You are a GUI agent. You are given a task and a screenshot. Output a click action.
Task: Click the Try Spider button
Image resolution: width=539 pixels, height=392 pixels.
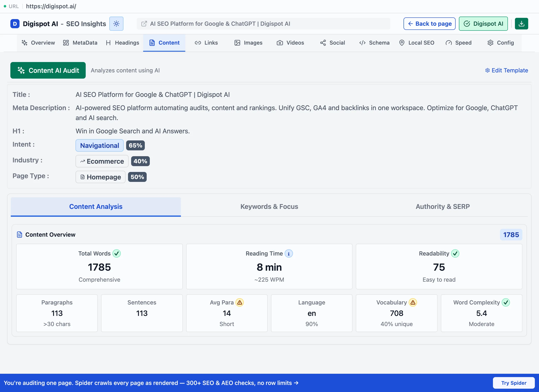[x=514, y=383]
